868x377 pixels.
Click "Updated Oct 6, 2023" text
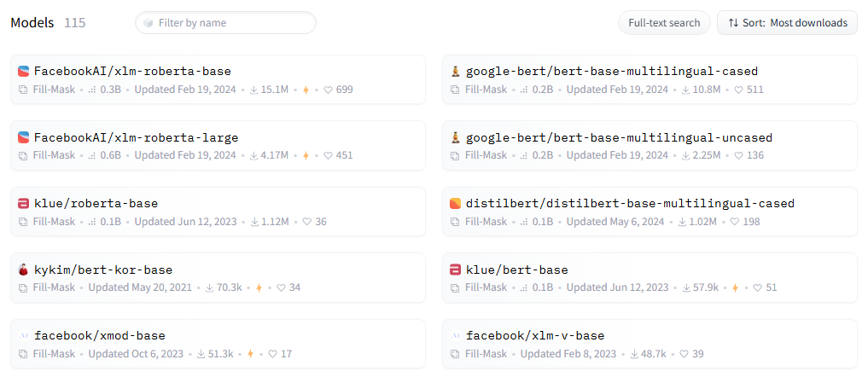[136, 354]
